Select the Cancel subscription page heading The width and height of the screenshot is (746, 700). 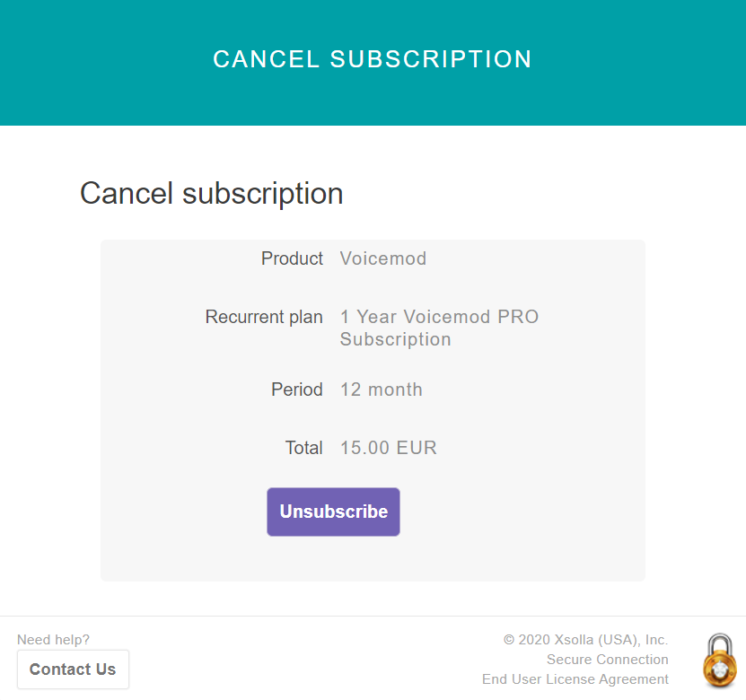click(211, 194)
